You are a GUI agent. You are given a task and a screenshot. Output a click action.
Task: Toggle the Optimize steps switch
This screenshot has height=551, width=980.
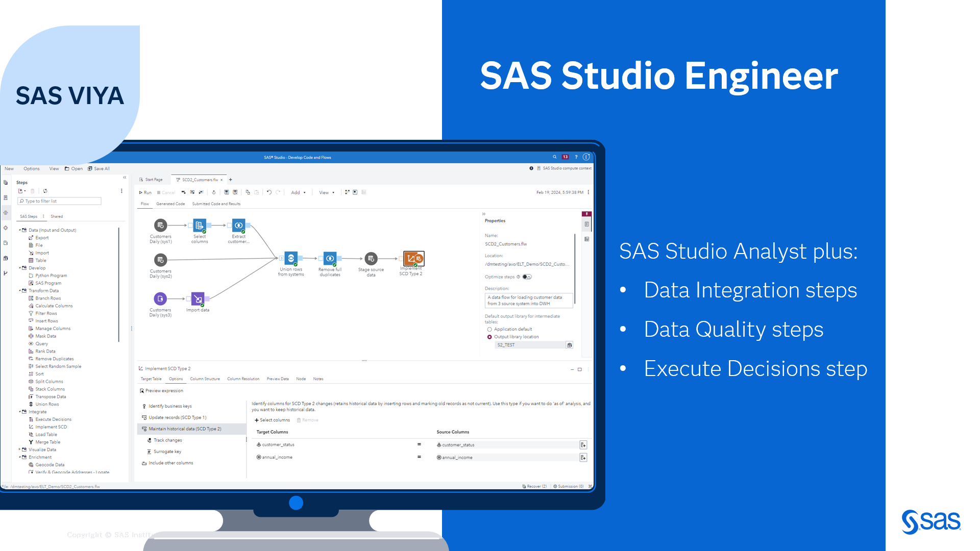pyautogui.click(x=527, y=277)
